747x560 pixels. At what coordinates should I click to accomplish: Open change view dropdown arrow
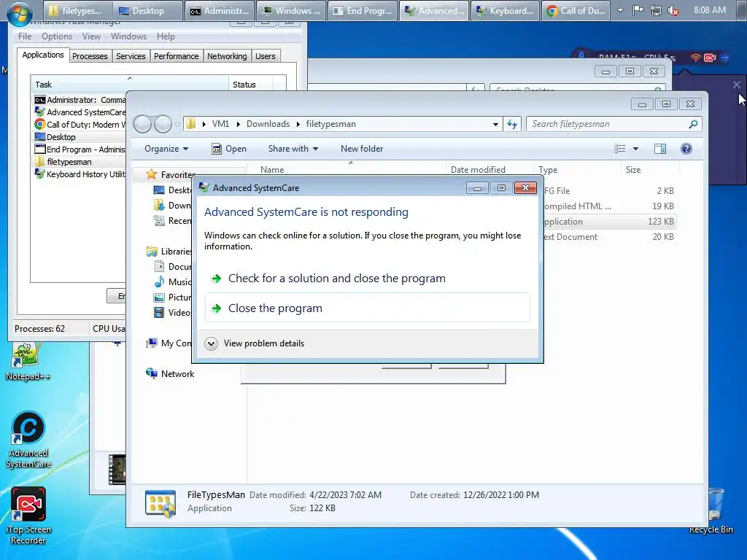(x=635, y=149)
